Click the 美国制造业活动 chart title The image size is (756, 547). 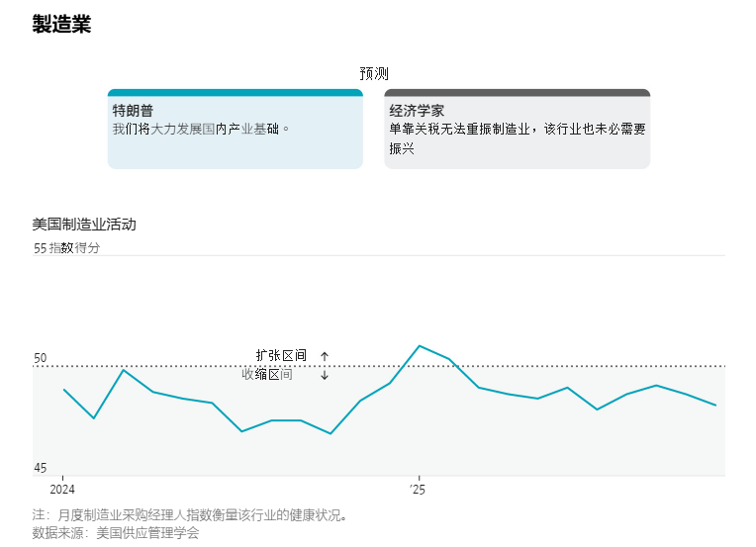pyautogui.click(x=84, y=225)
